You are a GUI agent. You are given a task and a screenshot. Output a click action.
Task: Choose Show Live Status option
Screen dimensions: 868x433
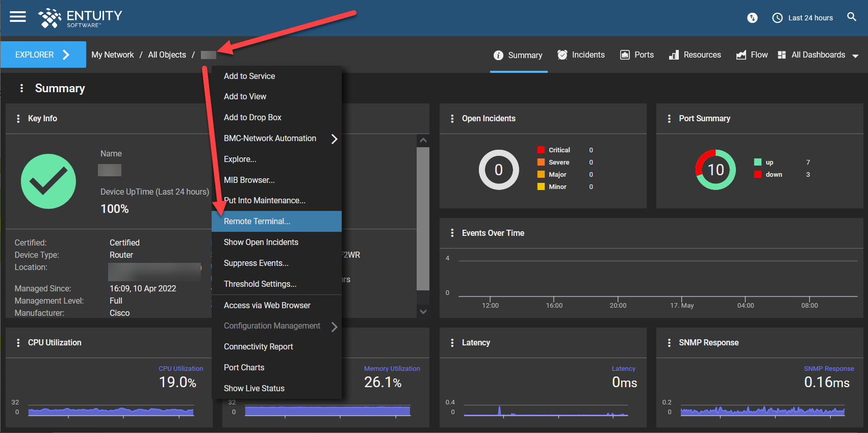276,388
